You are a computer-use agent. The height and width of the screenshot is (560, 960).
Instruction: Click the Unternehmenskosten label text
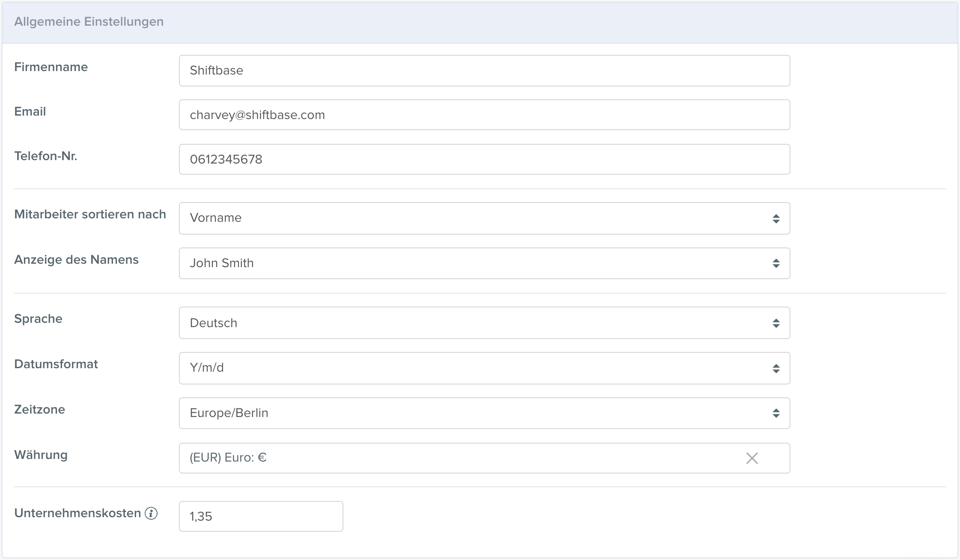pos(78,513)
